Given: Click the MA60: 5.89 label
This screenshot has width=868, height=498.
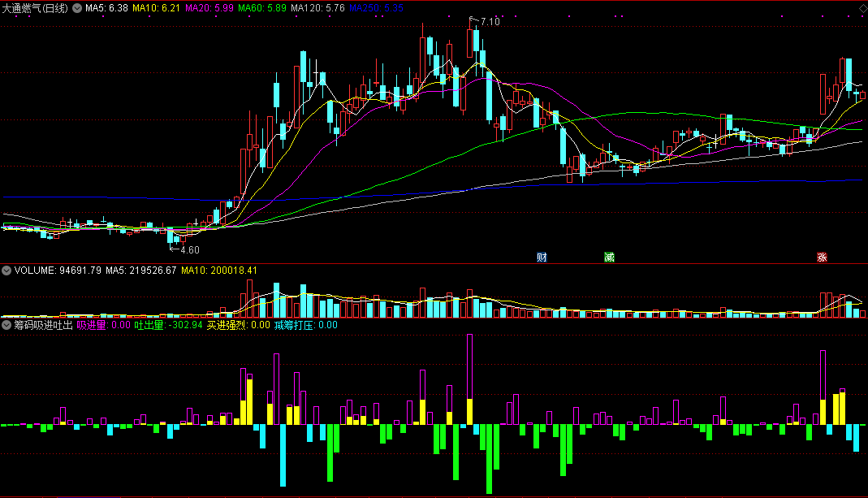Looking at the screenshot, I should point(262,8).
